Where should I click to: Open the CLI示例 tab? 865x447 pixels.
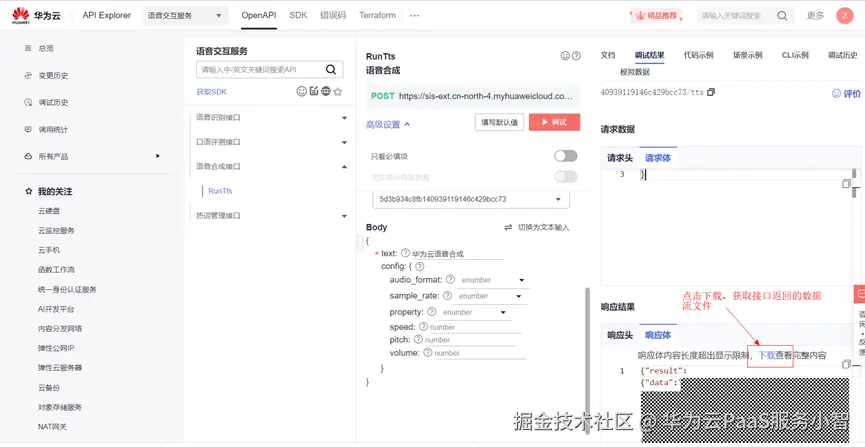click(795, 55)
